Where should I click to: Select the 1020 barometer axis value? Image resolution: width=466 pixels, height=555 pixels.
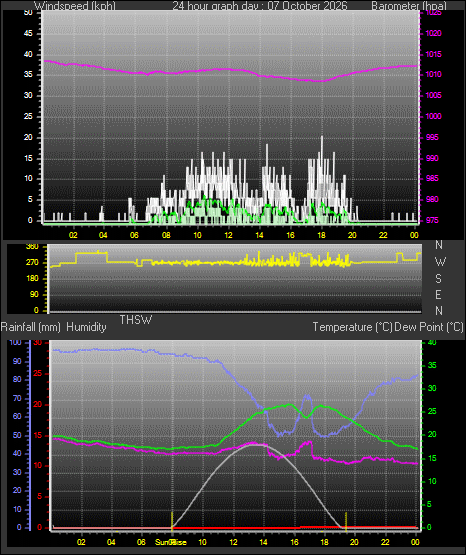(433, 33)
